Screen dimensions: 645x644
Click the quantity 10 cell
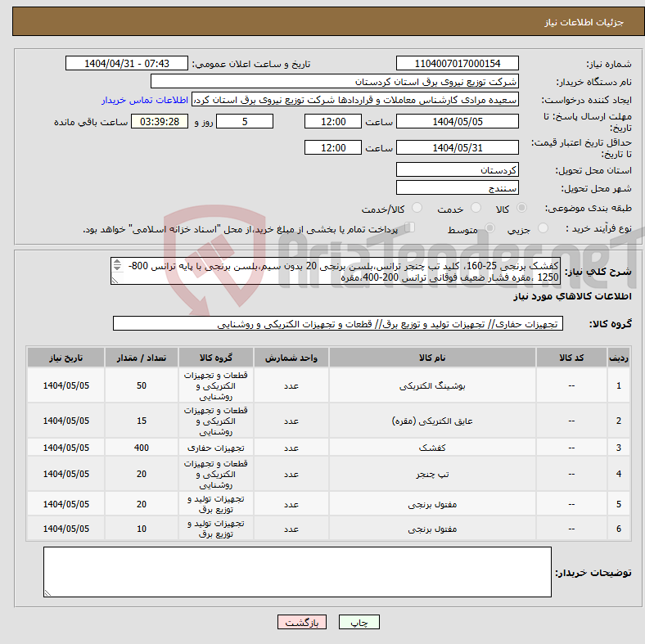pyautogui.click(x=142, y=529)
